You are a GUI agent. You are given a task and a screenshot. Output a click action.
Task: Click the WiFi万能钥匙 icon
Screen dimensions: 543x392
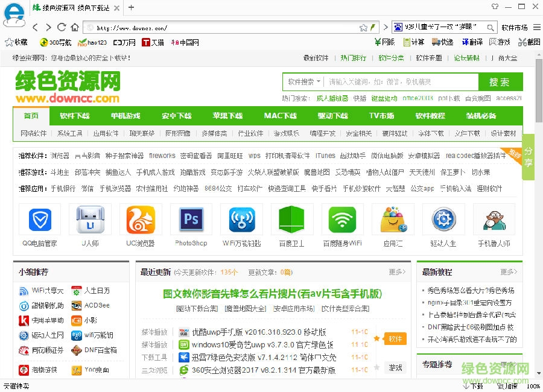click(241, 220)
